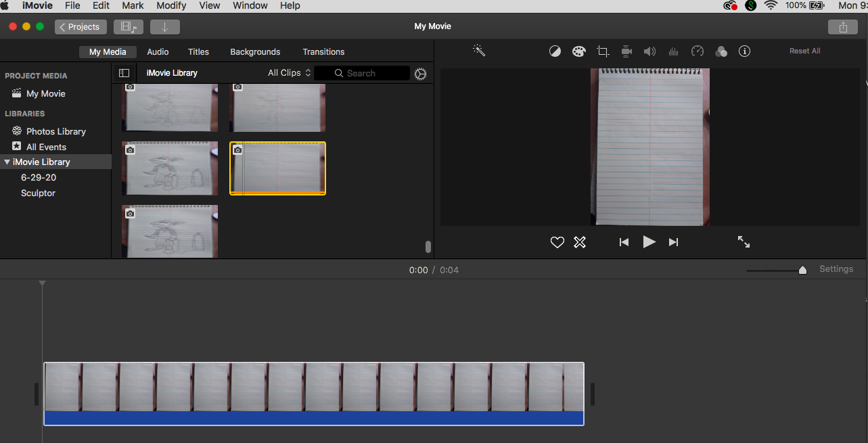Select the timeline clip in project
This screenshot has width=868, height=443.
point(314,394)
